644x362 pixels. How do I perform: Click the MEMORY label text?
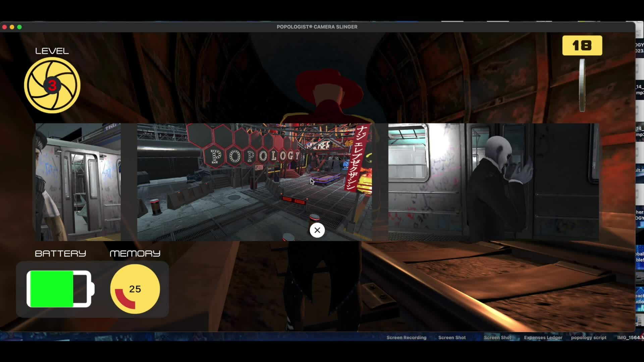point(135,253)
